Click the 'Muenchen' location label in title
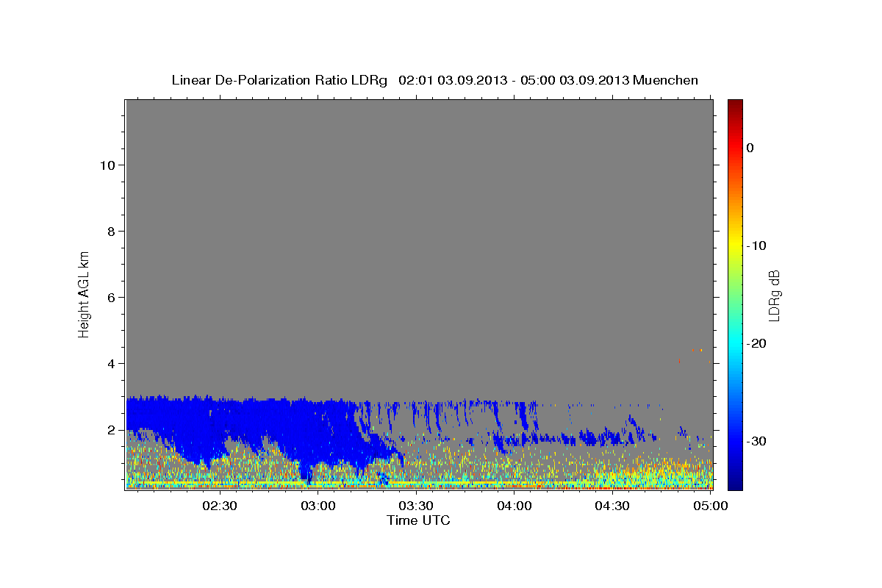Image resolution: width=882 pixels, height=588 pixels. click(x=666, y=80)
